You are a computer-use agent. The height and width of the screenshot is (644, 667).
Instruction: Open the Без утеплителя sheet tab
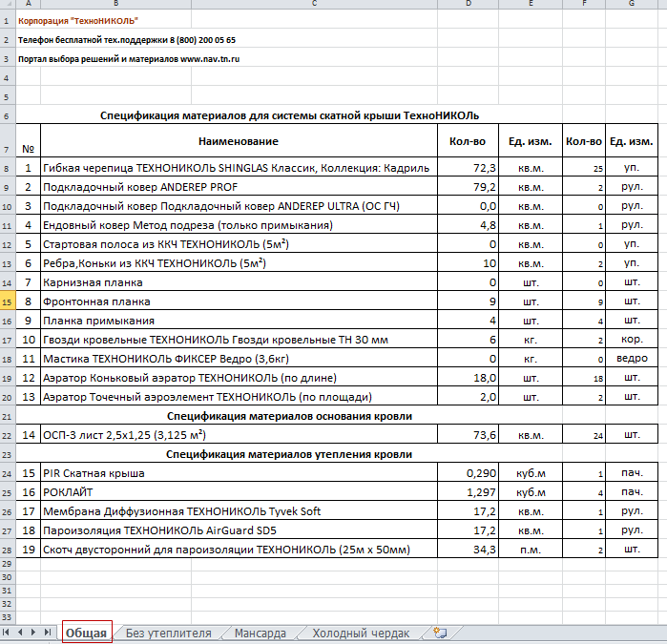(x=168, y=633)
